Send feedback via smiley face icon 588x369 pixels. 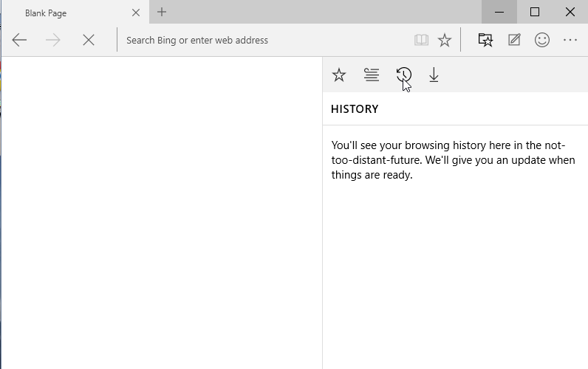click(542, 41)
